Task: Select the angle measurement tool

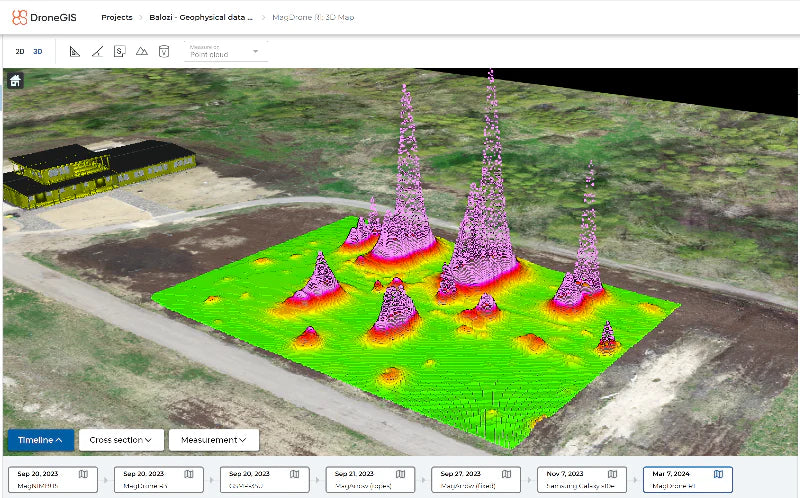Action: click(x=97, y=51)
